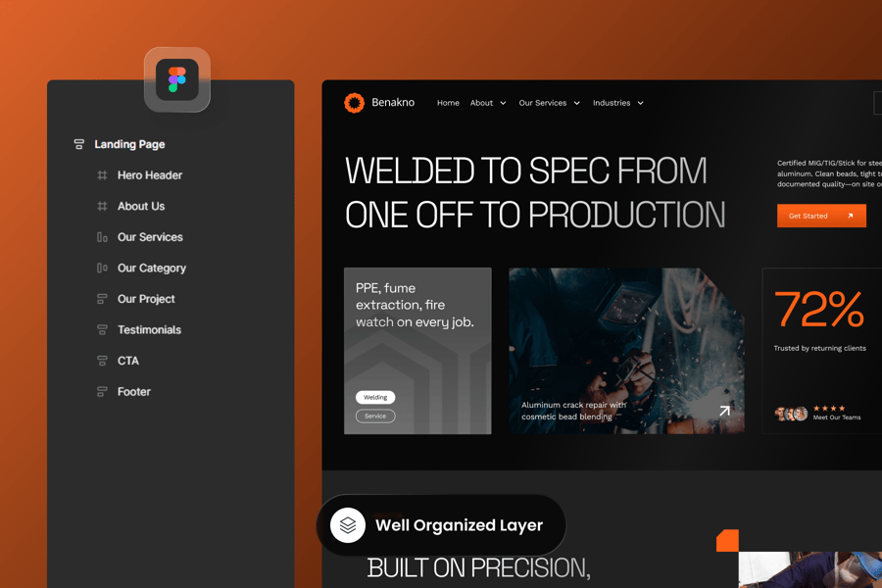Select the Testimonials layer

[149, 330]
